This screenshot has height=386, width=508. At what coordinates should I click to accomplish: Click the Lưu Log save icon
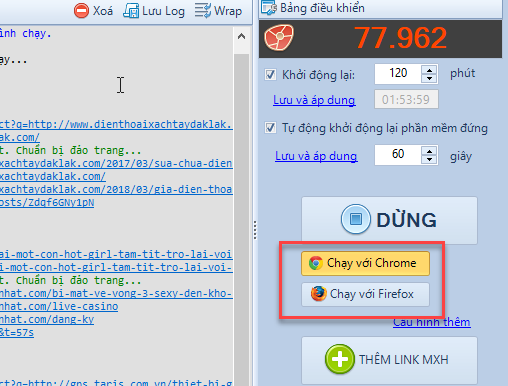point(131,11)
